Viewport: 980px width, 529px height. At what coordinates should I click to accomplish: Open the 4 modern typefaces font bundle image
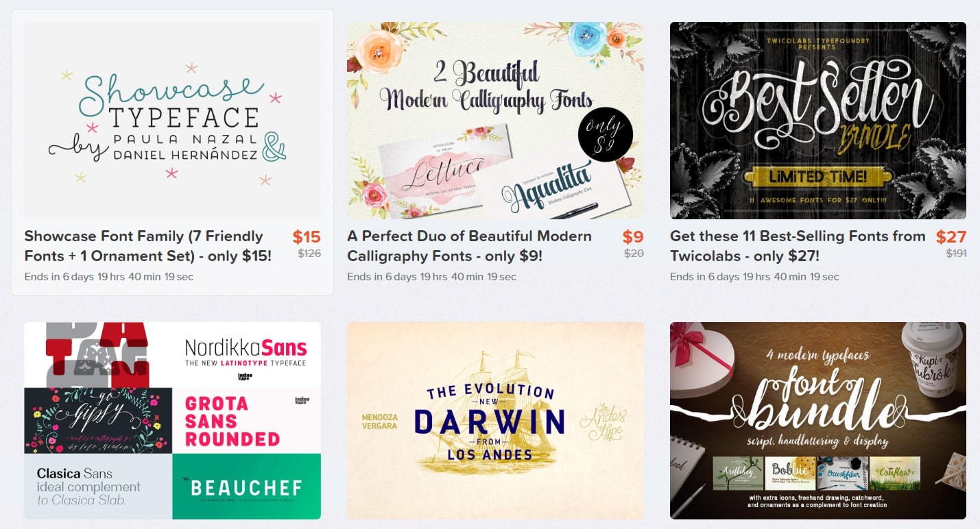(818, 421)
